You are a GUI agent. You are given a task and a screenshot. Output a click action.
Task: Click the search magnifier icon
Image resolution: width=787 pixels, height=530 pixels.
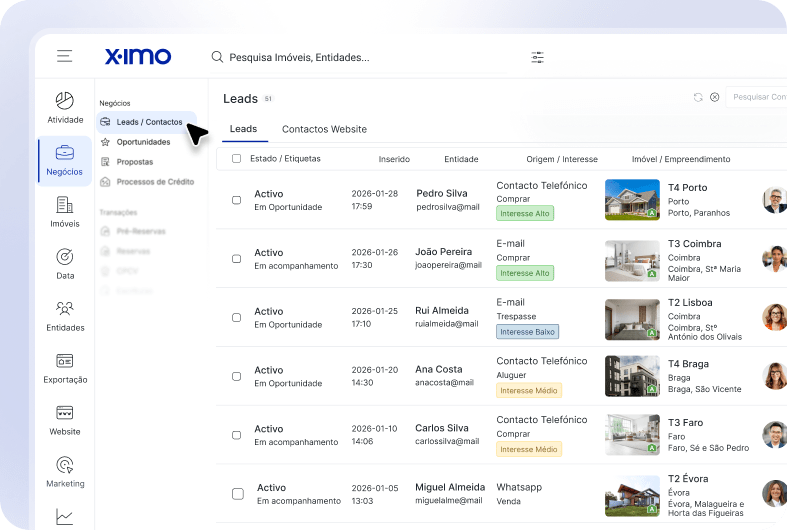tap(217, 57)
